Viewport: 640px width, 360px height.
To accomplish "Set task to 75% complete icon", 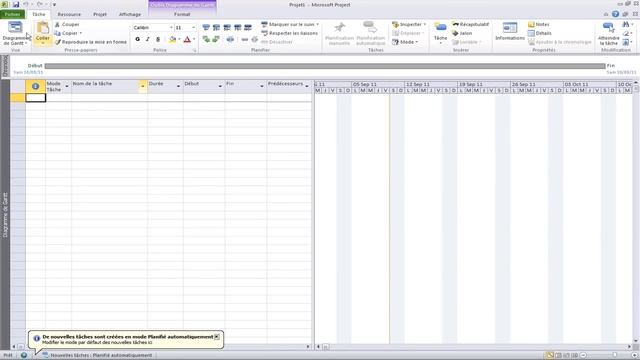I will click(x=238, y=27).
